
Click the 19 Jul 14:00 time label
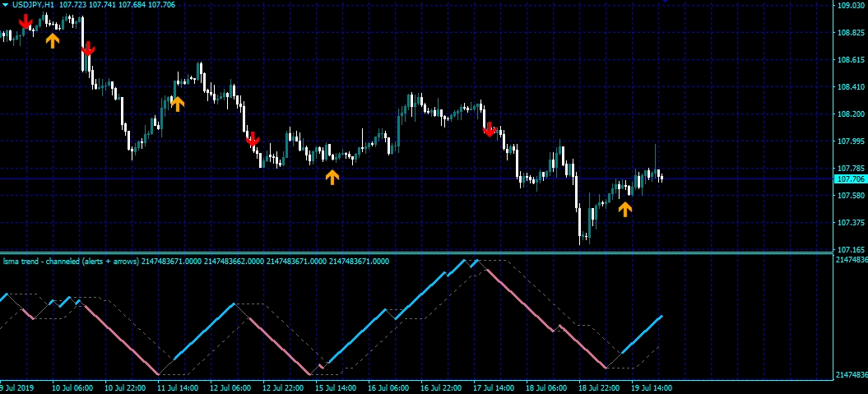coord(652,388)
